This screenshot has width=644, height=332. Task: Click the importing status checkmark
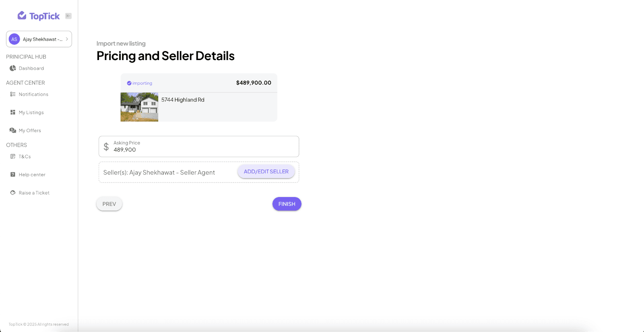[129, 83]
